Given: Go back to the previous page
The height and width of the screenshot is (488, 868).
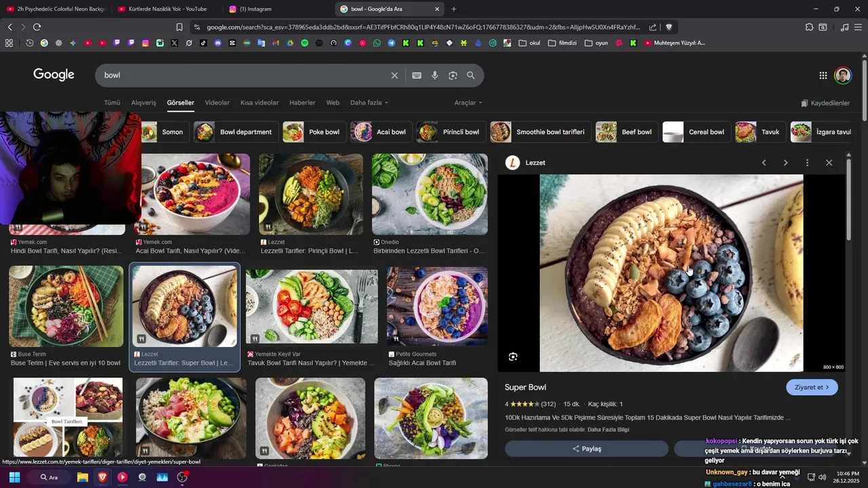Looking at the screenshot, I should (9, 27).
